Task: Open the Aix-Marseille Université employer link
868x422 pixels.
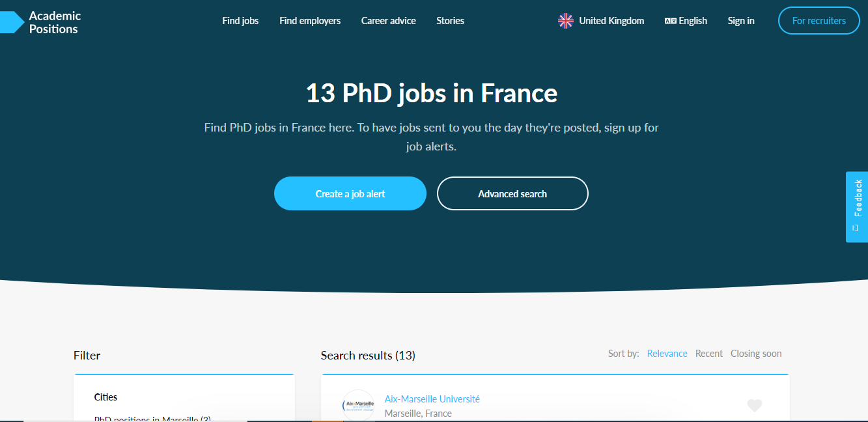Action: [x=432, y=399]
